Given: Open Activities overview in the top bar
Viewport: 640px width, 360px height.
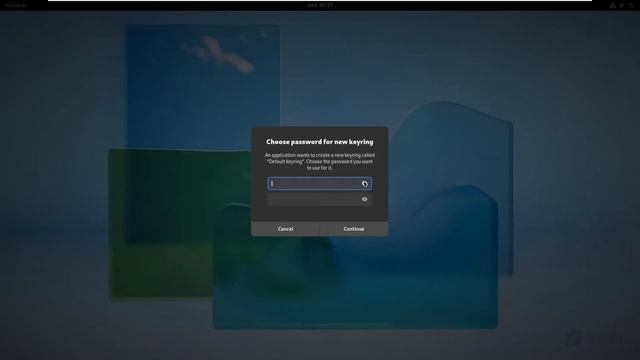Looking at the screenshot, I should (x=16, y=5).
